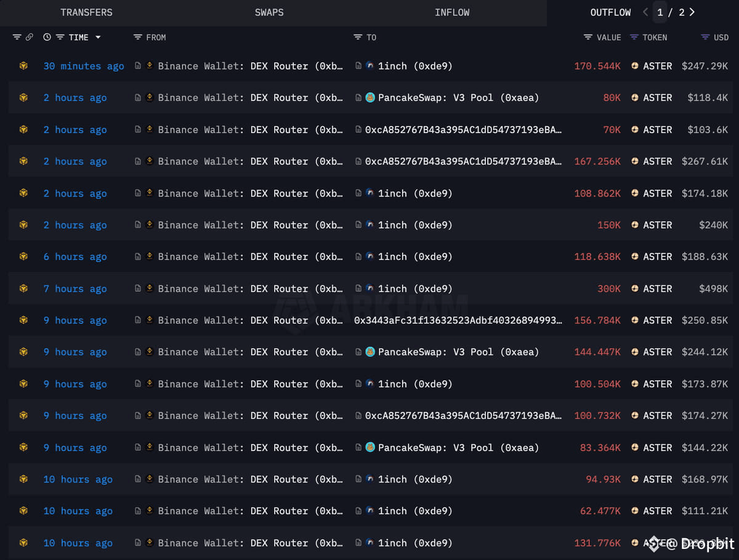Click the Binance logo in the 150K row
The image size is (739, 560).
(150, 224)
